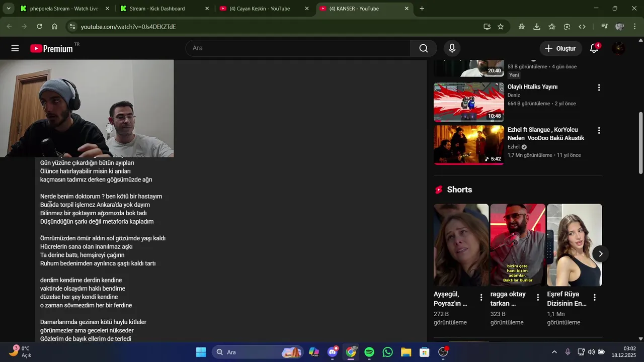Open WhatsApp from the taskbar
644x362 pixels.
[387, 352]
